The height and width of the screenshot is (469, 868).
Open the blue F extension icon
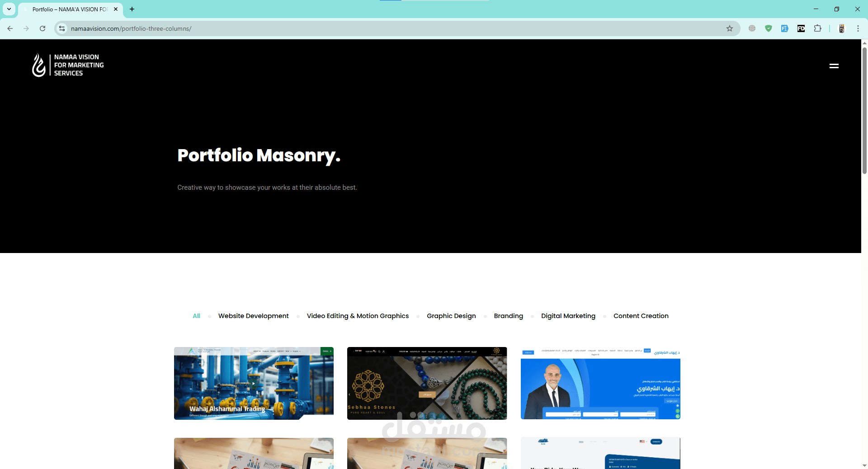pyautogui.click(x=785, y=28)
